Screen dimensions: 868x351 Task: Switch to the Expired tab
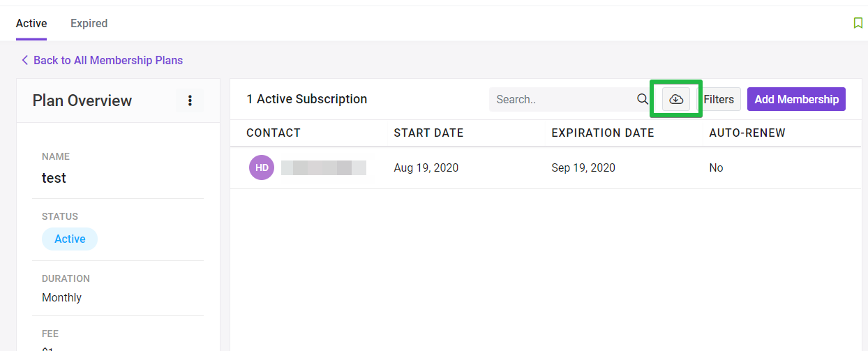(89, 23)
